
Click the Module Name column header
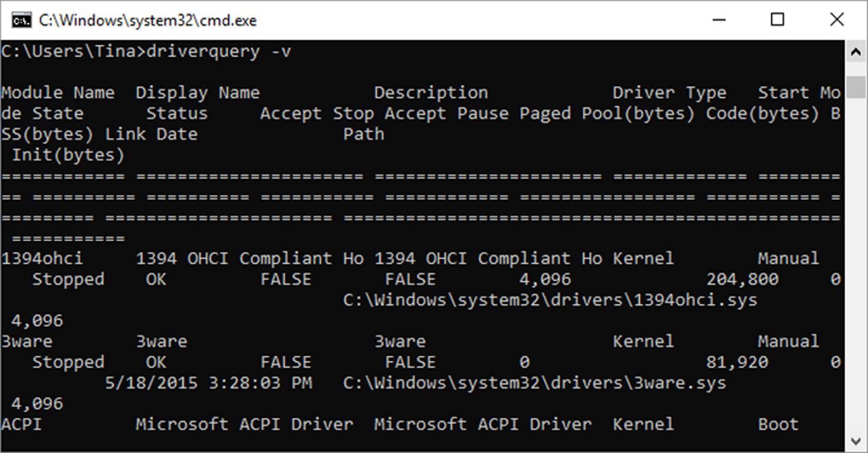[x=58, y=92]
